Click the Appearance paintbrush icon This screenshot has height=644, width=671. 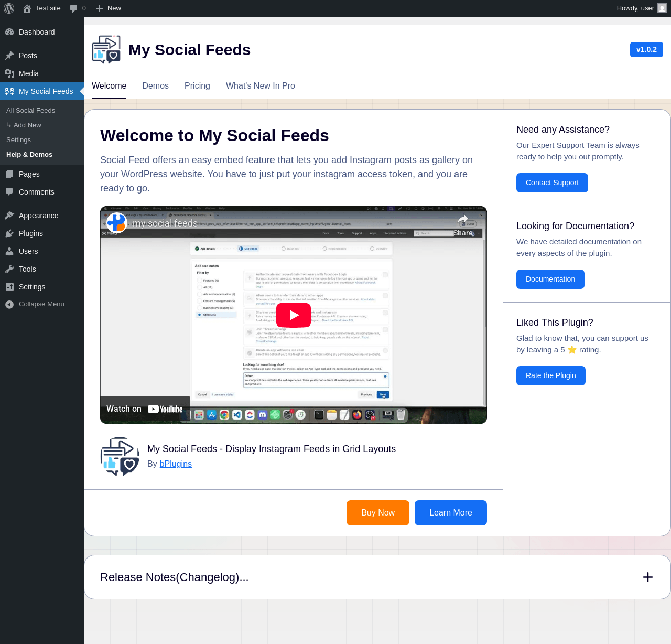tap(9, 216)
